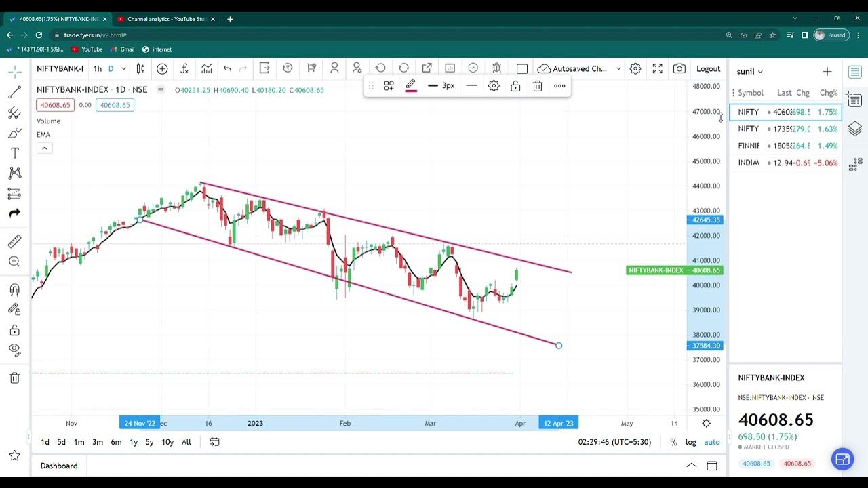This screenshot has height=488, width=868.
Task: Open the long position prediction tool
Action: (14, 194)
